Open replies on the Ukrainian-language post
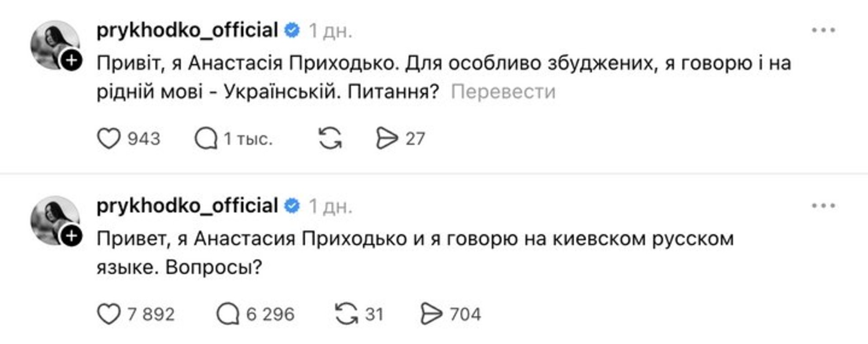The height and width of the screenshot is (344, 868). point(206,139)
